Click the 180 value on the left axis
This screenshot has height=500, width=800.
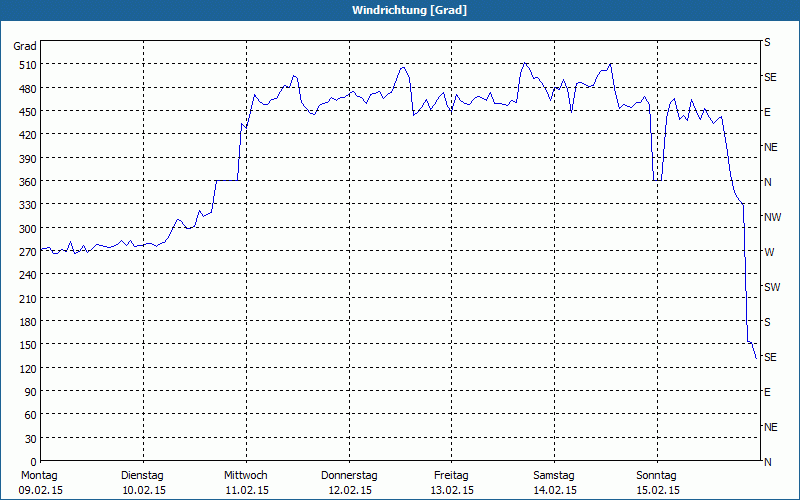pos(28,322)
